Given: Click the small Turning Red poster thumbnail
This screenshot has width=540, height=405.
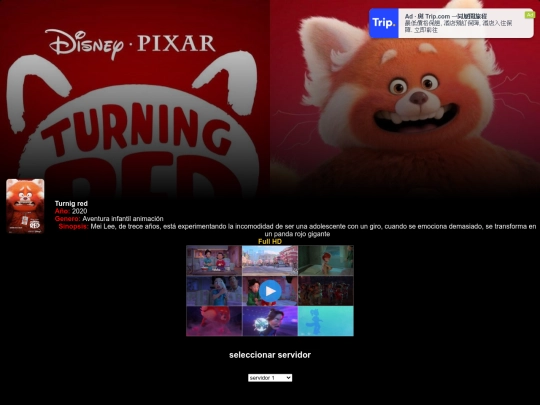Looking at the screenshot, I should click(25, 206).
